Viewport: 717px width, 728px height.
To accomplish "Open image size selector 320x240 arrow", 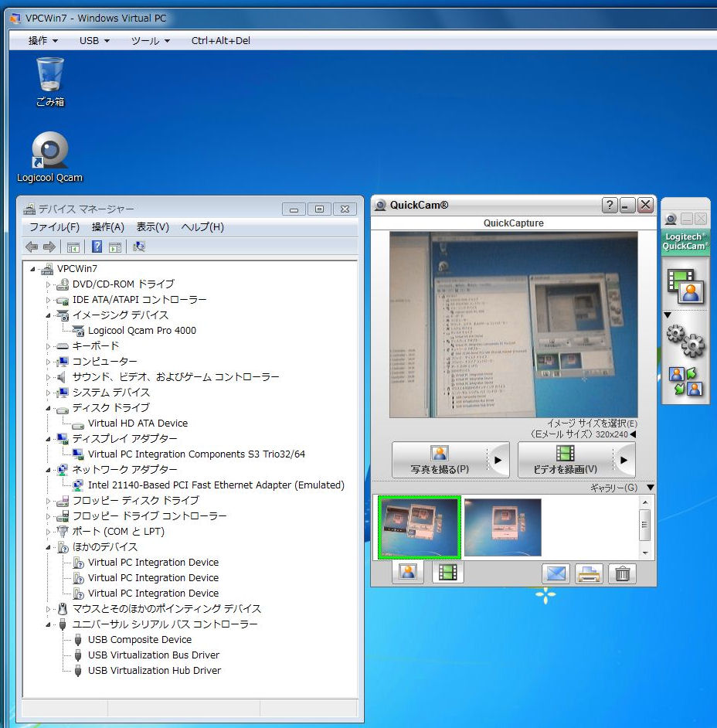I will click(x=633, y=434).
